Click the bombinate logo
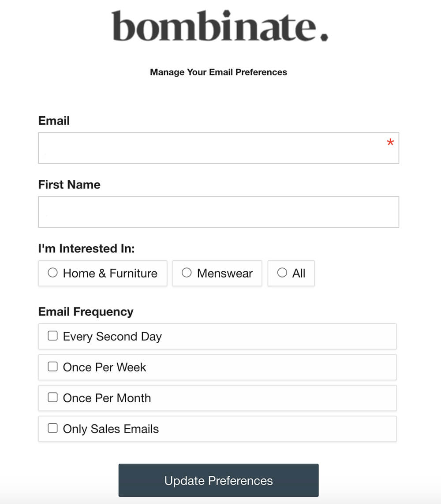441x504 pixels. coord(220,26)
